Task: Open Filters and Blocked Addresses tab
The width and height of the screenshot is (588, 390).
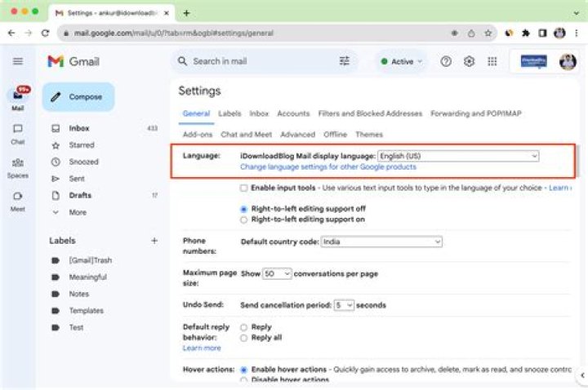Action: click(370, 113)
